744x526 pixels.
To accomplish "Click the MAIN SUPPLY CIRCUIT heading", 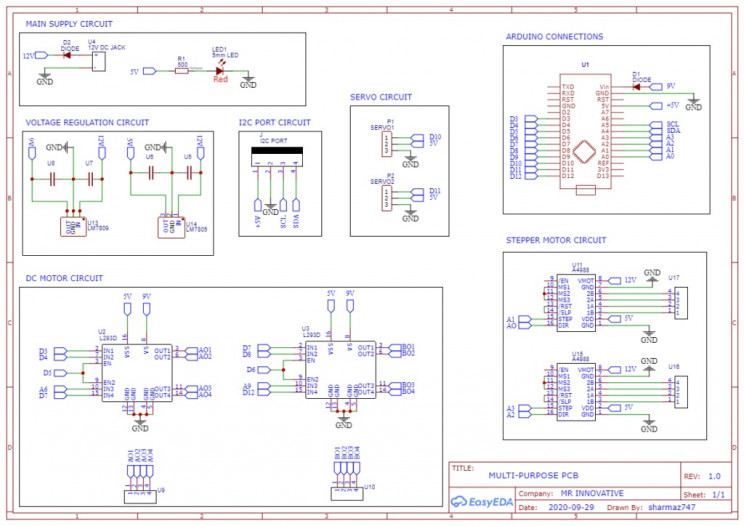I will pyautogui.click(x=69, y=24).
